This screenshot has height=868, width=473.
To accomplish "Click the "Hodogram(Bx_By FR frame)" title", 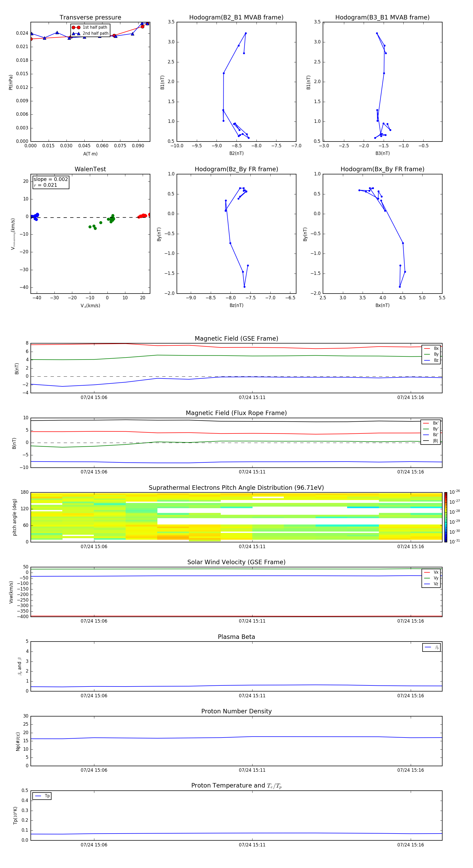I will pos(382,169).
